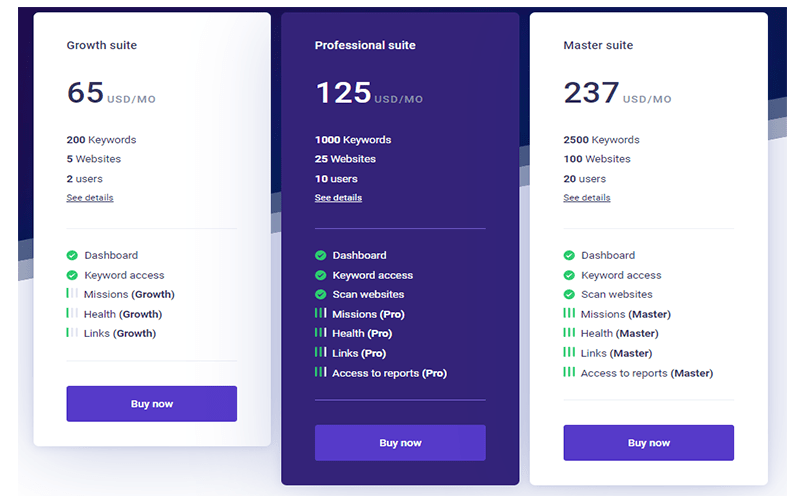
Task: Click the check icon beside Master Scan websites
Action: (x=569, y=294)
